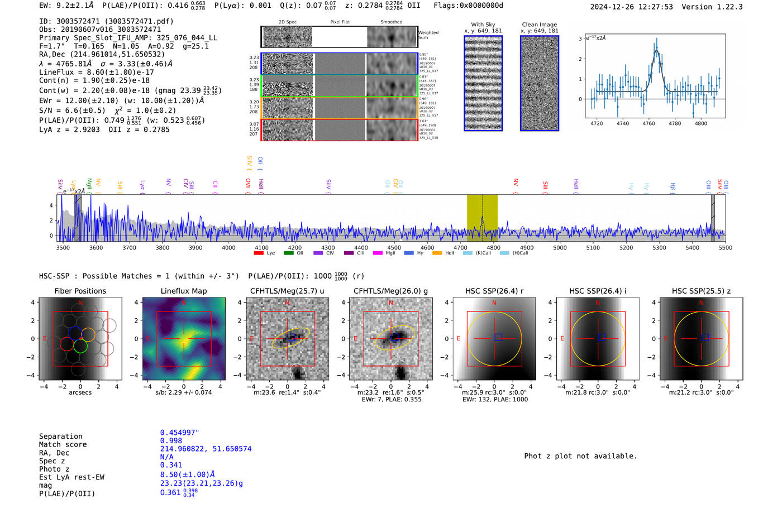Click the '2D Spec' column header

[x=288, y=22]
